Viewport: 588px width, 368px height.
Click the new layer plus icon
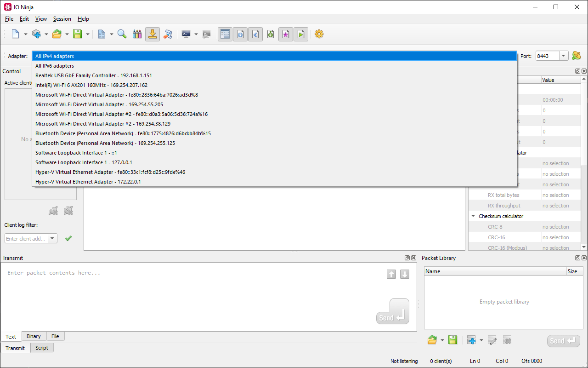pos(36,34)
